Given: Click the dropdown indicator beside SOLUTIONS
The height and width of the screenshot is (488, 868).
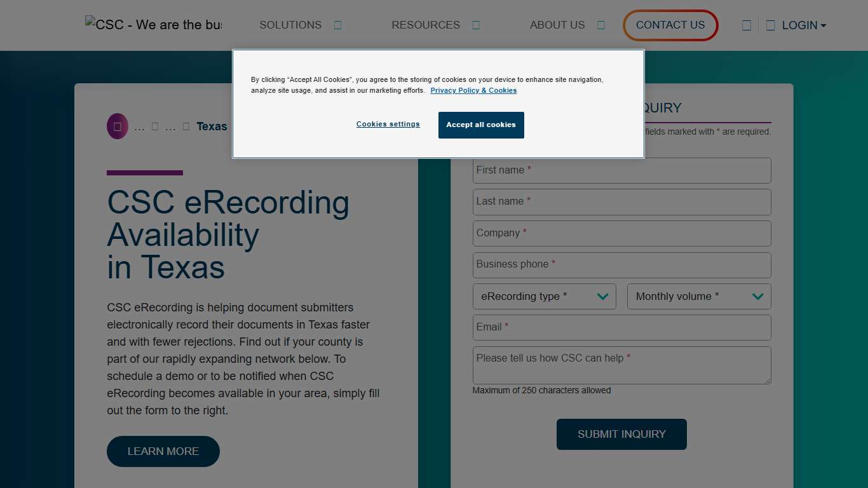Looking at the screenshot, I should click(337, 25).
